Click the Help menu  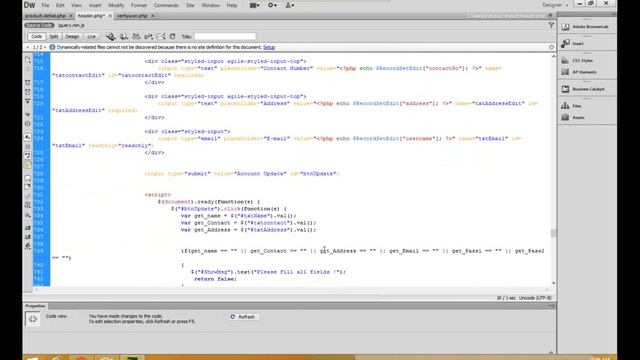(x=231, y=5)
